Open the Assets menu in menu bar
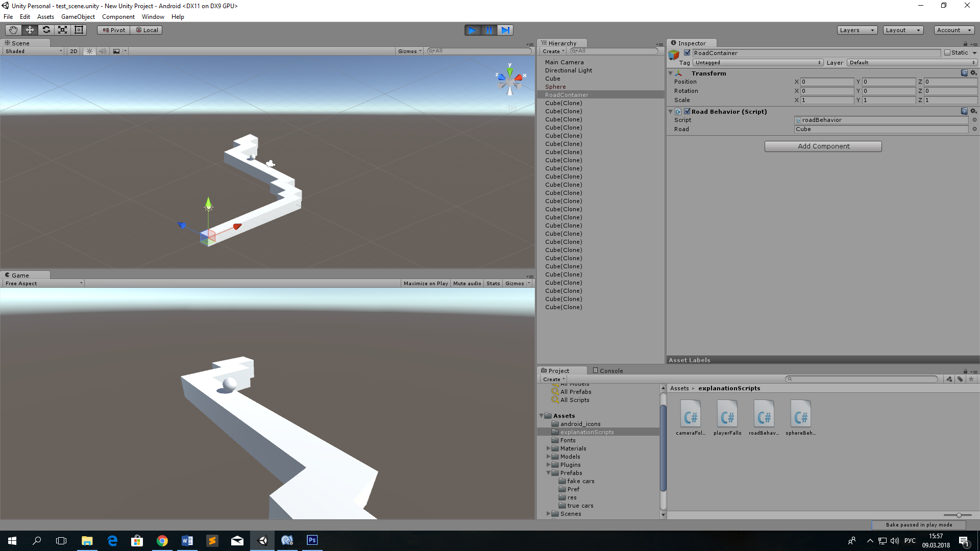Image resolution: width=980 pixels, height=551 pixels. tap(44, 16)
